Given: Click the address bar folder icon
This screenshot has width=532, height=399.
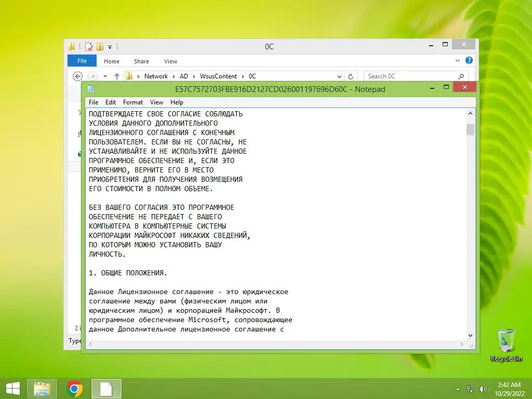Looking at the screenshot, I should 129,76.
